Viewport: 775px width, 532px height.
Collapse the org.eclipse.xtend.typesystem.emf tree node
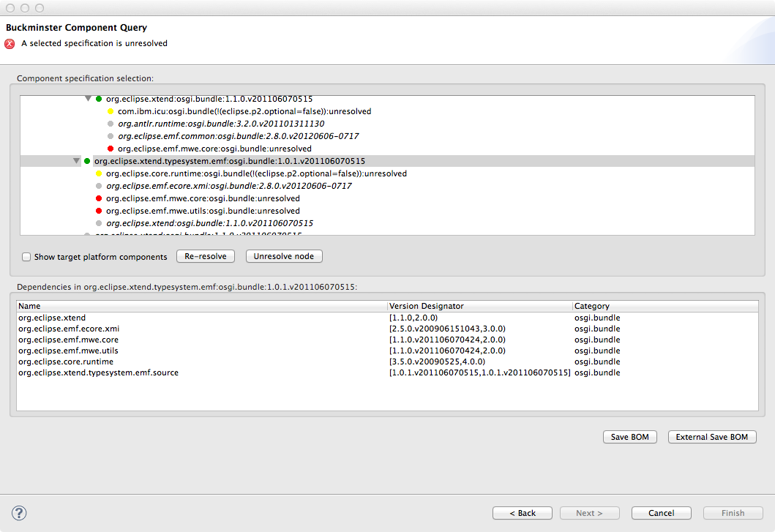76,161
